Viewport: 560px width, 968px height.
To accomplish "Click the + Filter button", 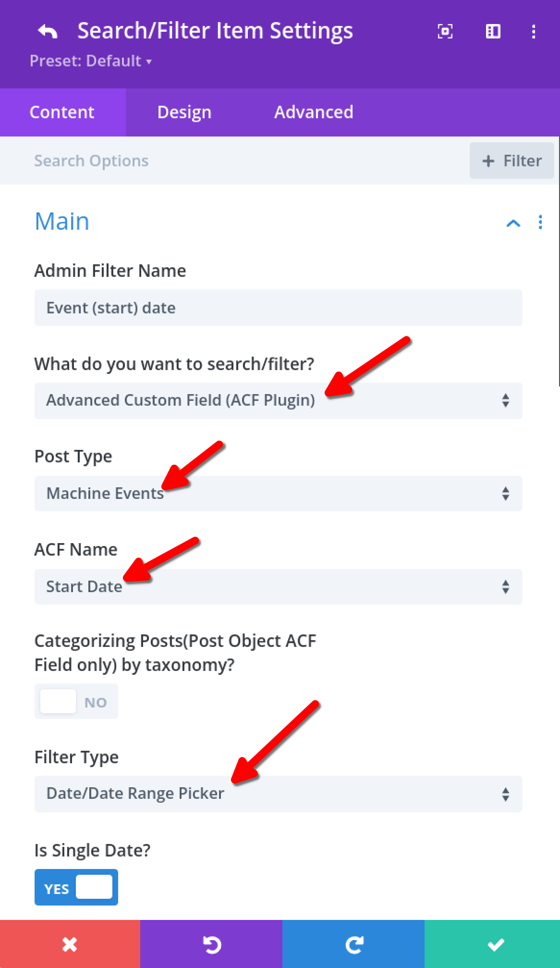I will (x=511, y=161).
